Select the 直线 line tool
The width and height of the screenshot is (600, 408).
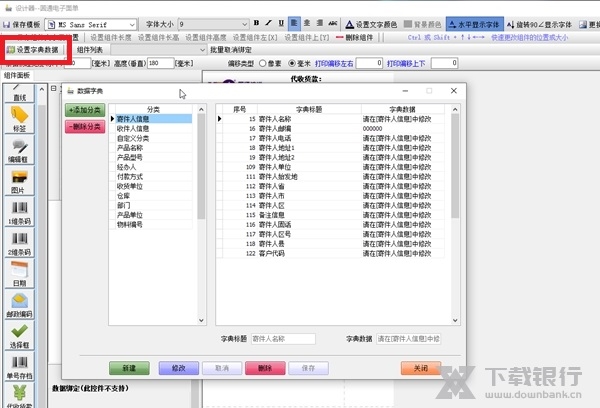[20, 93]
